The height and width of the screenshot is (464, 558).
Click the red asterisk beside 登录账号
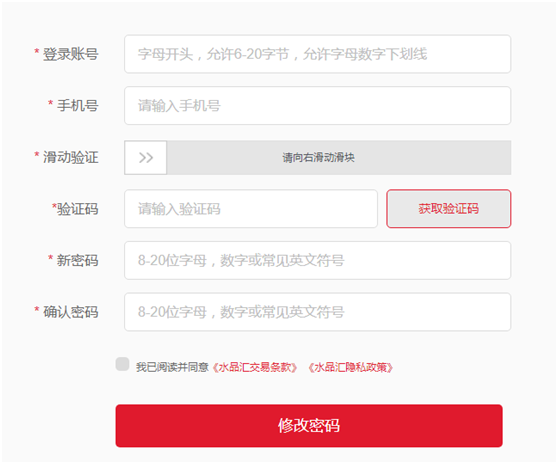pyautogui.click(x=37, y=51)
